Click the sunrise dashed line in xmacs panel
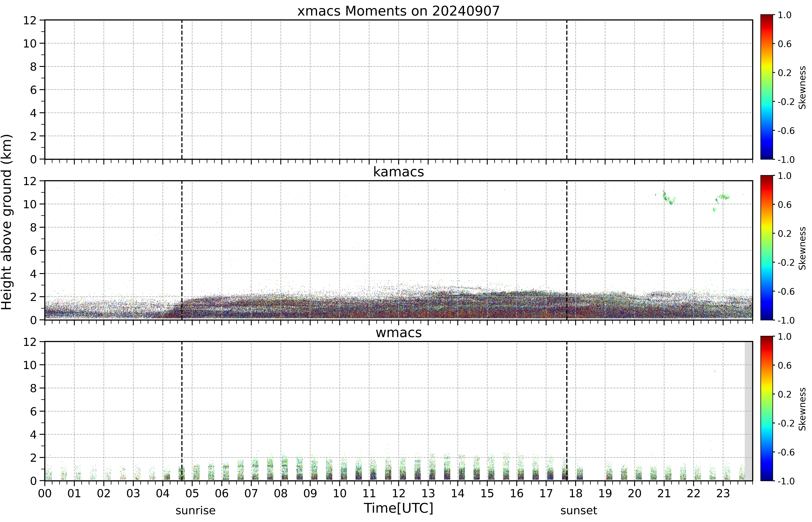Image resolution: width=812 pixels, height=522 pixels. 182,90
